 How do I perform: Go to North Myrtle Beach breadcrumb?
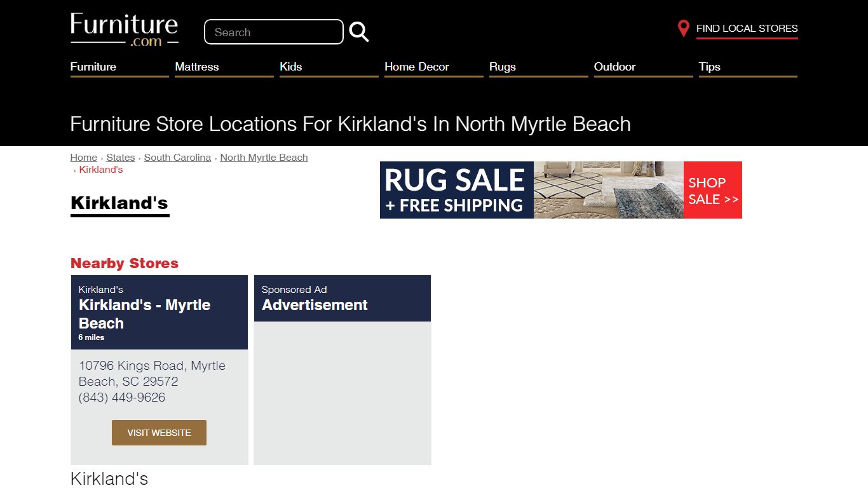click(x=264, y=158)
